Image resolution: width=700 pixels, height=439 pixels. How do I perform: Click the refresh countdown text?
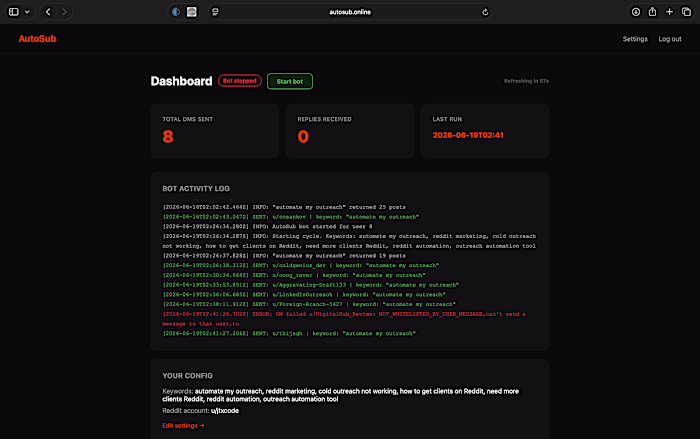click(x=526, y=81)
